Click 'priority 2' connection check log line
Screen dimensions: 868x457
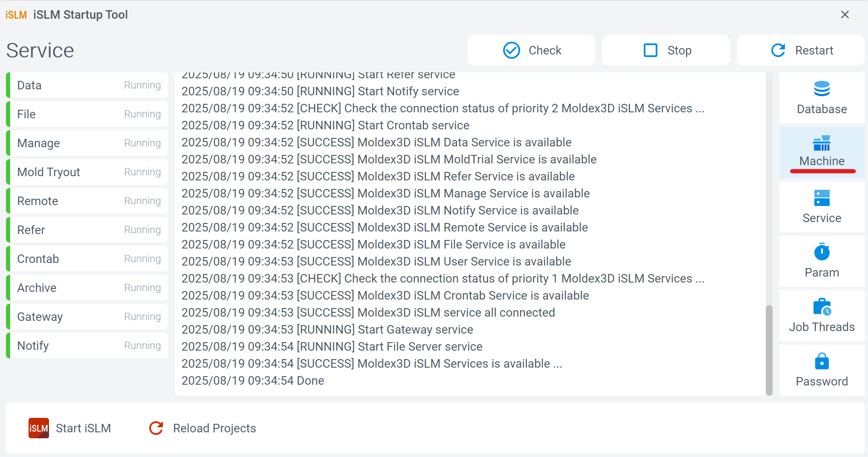point(443,108)
